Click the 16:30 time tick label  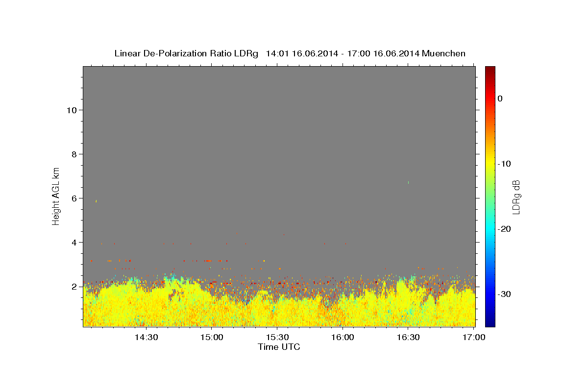[408, 337]
